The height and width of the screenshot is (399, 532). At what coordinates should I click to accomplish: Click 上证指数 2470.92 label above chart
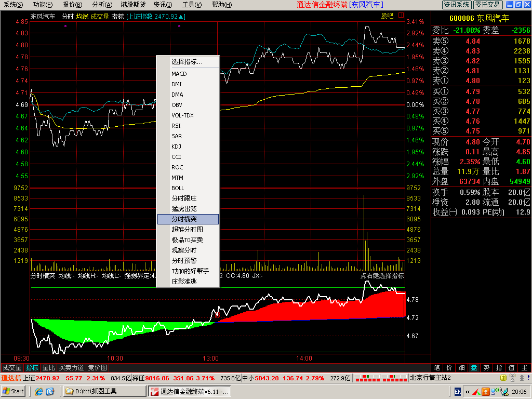(156, 16)
